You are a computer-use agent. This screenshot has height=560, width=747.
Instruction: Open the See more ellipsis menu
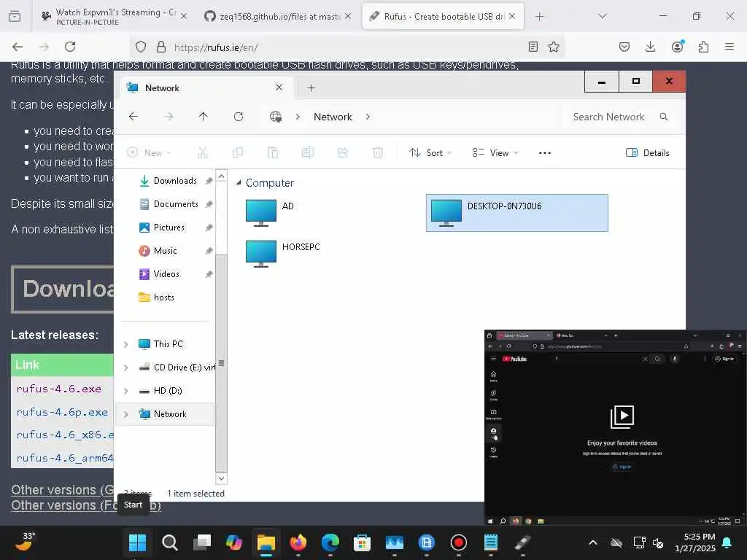click(x=544, y=153)
